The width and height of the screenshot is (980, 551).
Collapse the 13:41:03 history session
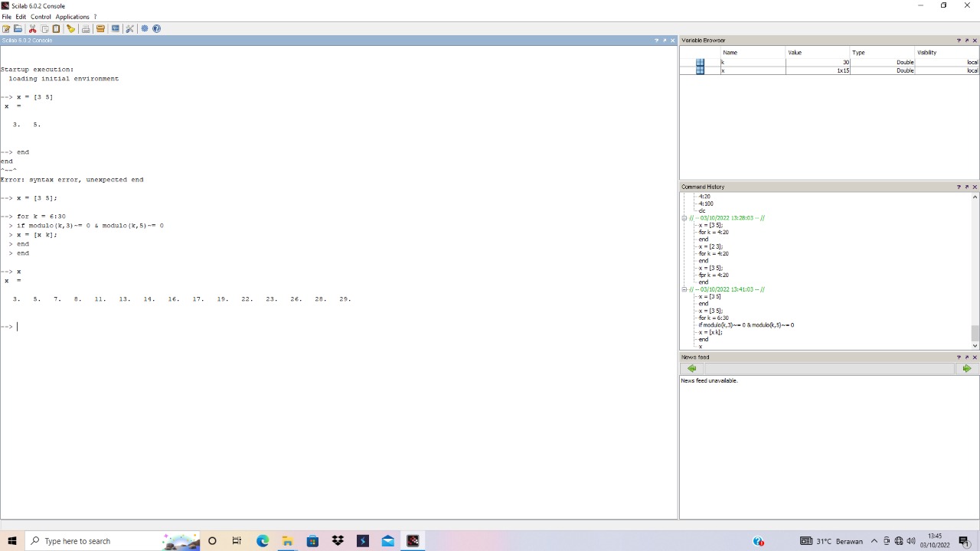684,289
